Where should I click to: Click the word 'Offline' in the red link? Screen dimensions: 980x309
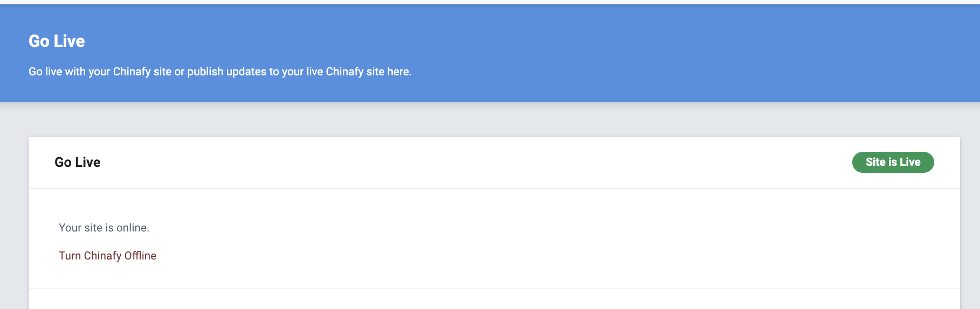pyautogui.click(x=140, y=256)
